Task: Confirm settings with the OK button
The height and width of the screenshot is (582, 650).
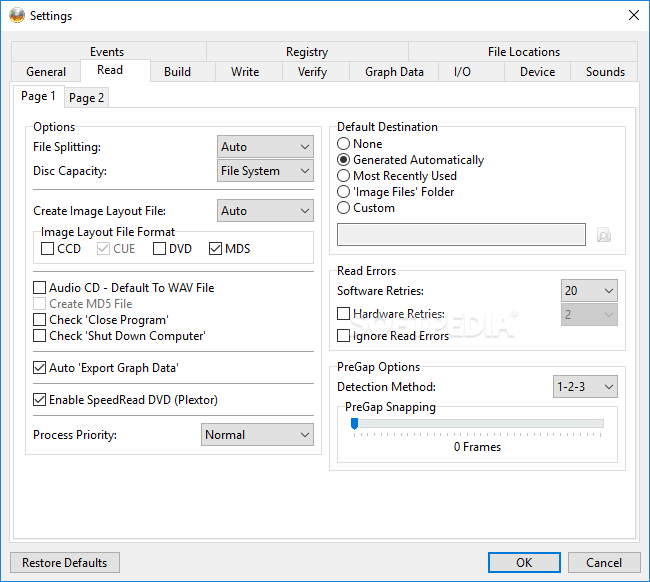Action: 524,563
